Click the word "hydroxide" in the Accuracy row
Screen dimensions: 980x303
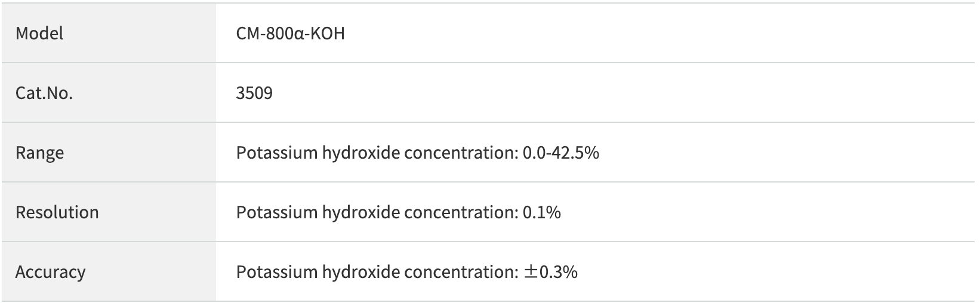(x=360, y=272)
